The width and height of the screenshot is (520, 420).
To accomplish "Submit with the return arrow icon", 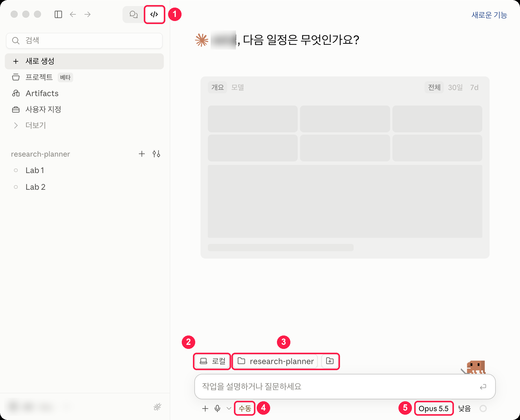I will pyautogui.click(x=483, y=387).
